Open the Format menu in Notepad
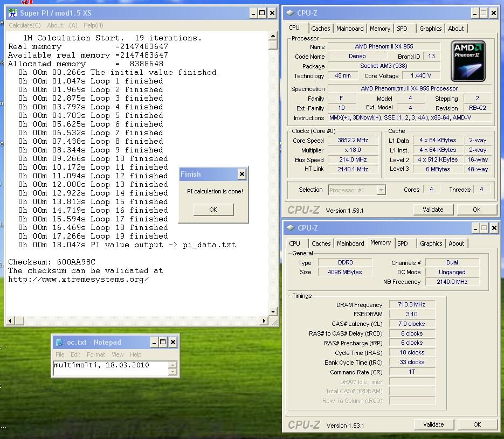The height and width of the screenshot is (439, 504). [x=96, y=354]
